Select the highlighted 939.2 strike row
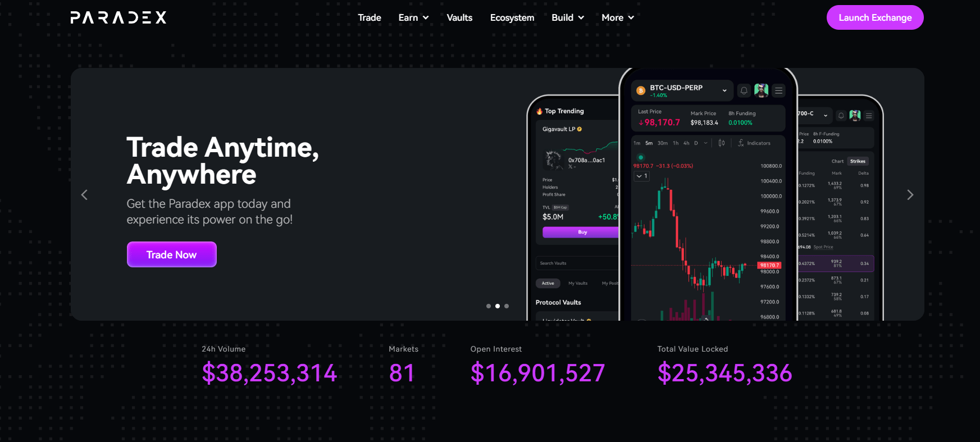The height and width of the screenshot is (442, 980). [836, 263]
